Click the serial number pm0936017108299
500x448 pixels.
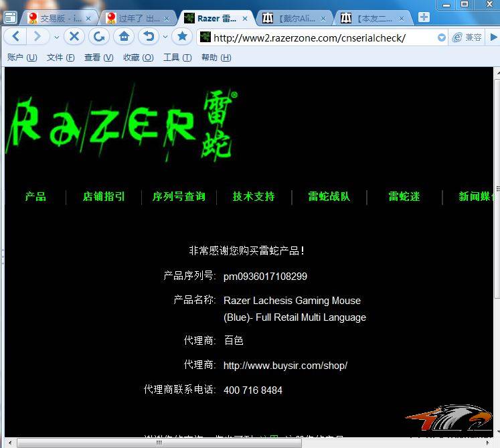[265, 277]
